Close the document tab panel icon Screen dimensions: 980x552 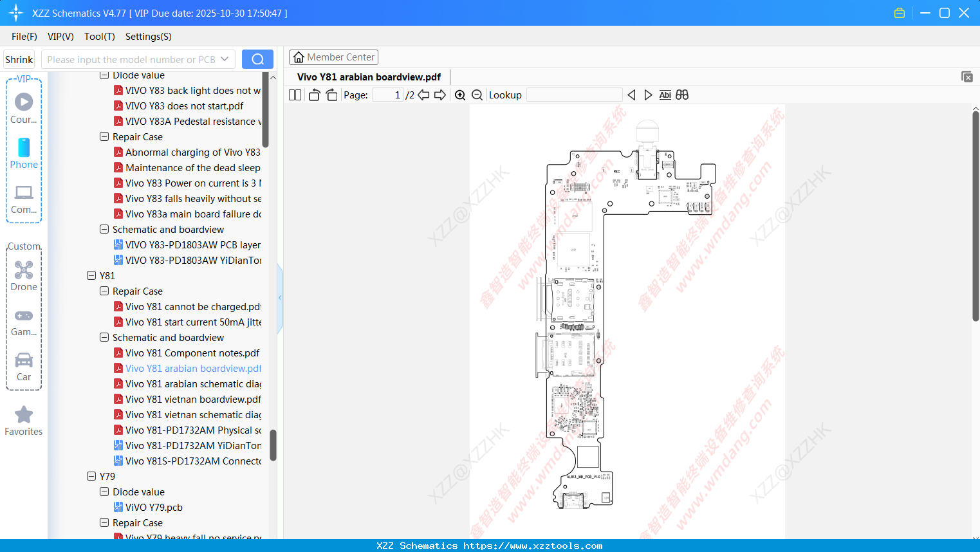coord(967,77)
